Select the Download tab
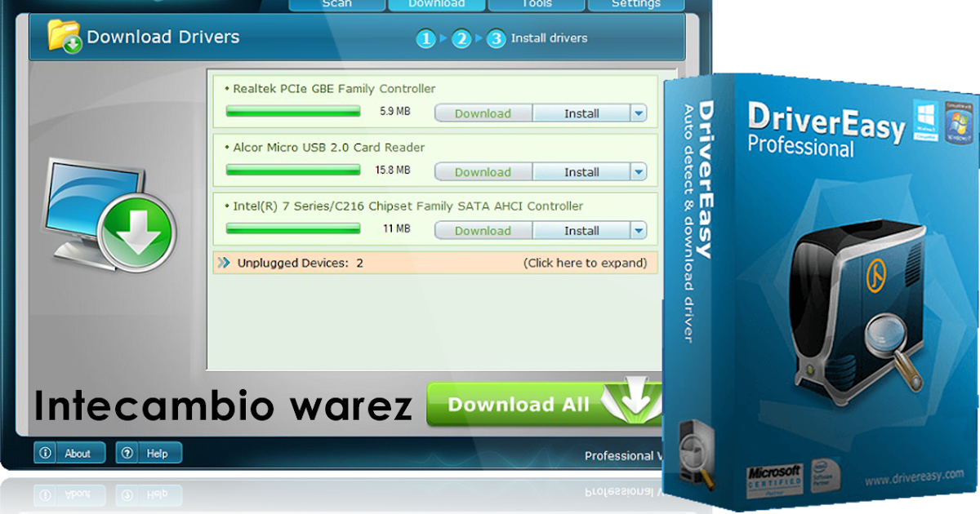 436,4
